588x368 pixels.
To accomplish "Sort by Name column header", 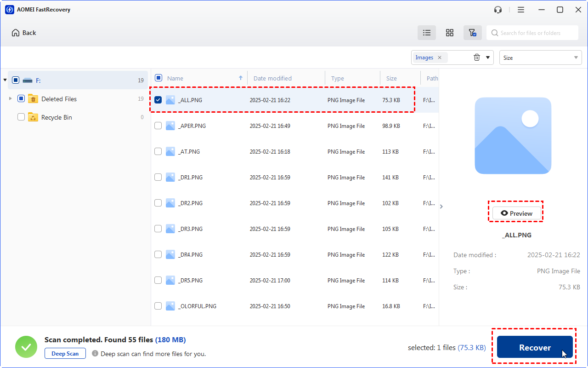I will pyautogui.click(x=175, y=78).
